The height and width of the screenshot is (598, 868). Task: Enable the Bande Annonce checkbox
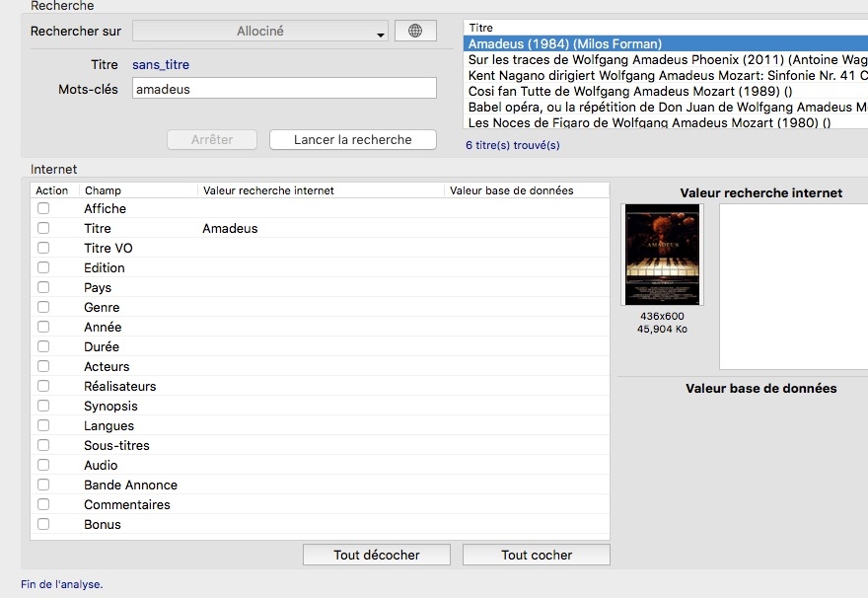(x=43, y=486)
